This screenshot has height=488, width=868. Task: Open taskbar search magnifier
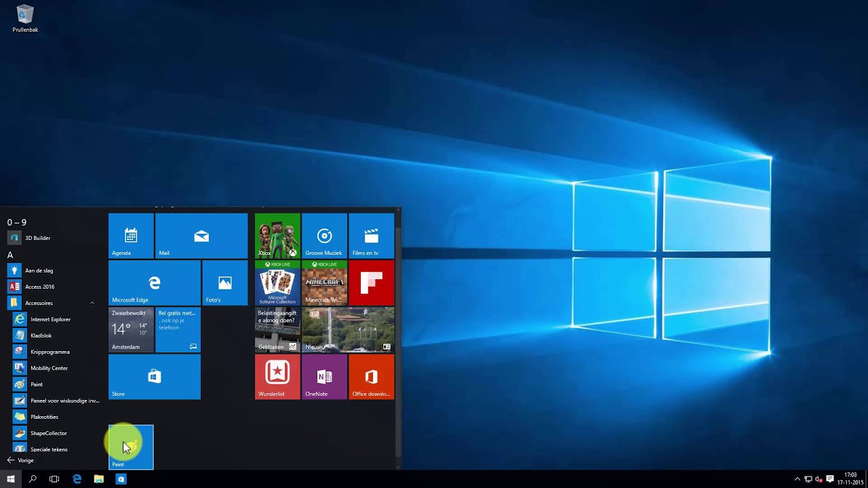coord(33,479)
